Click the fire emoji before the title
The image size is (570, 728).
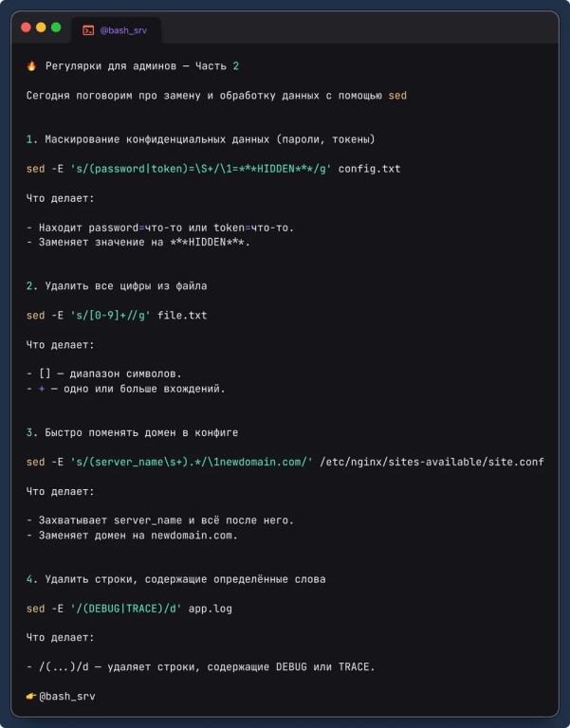click(31, 66)
